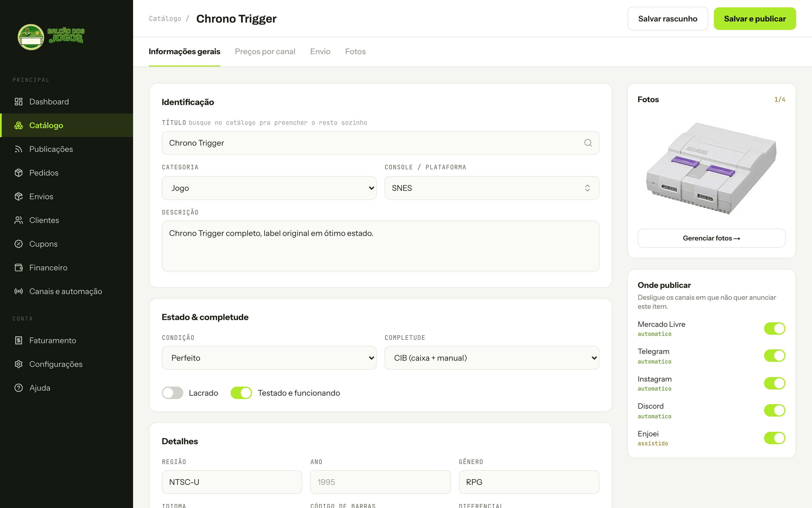The width and height of the screenshot is (812, 508).
Task: Open Pedidos in the sidebar
Action: point(67,173)
